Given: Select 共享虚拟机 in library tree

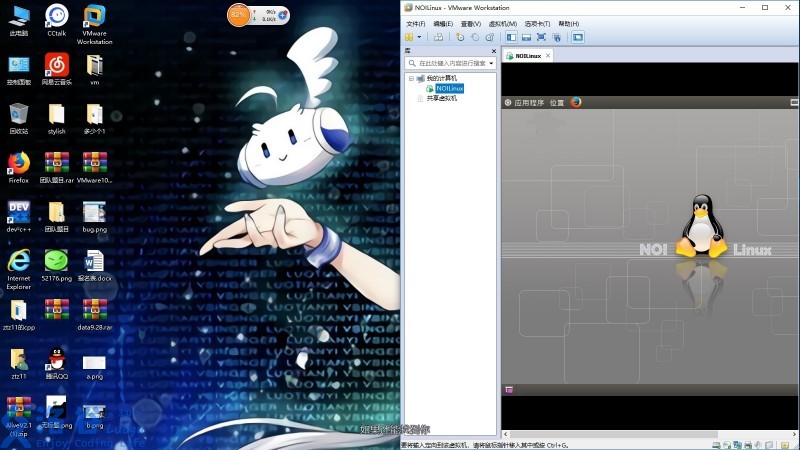Looking at the screenshot, I should click(x=441, y=98).
